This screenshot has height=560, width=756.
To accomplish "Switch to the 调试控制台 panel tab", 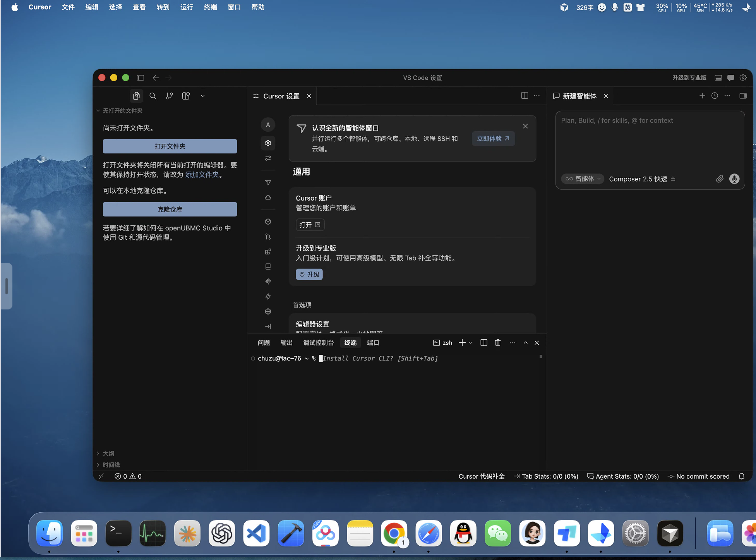I will (x=319, y=343).
